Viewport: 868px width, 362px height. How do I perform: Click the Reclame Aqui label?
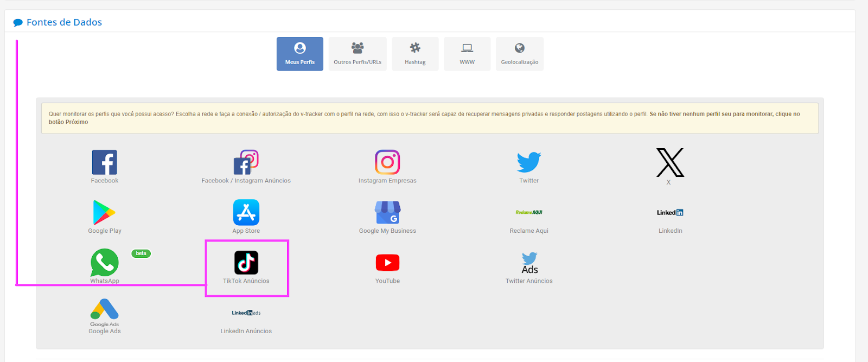(529, 231)
